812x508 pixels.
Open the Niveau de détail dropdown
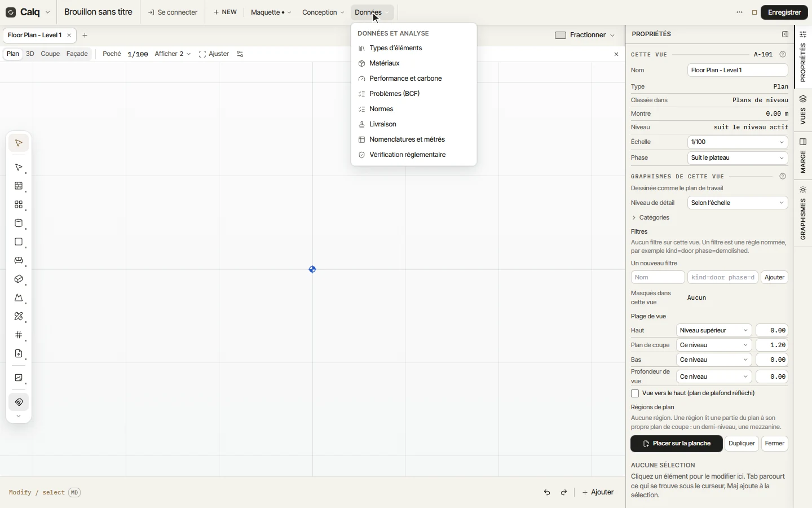point(738,203)
